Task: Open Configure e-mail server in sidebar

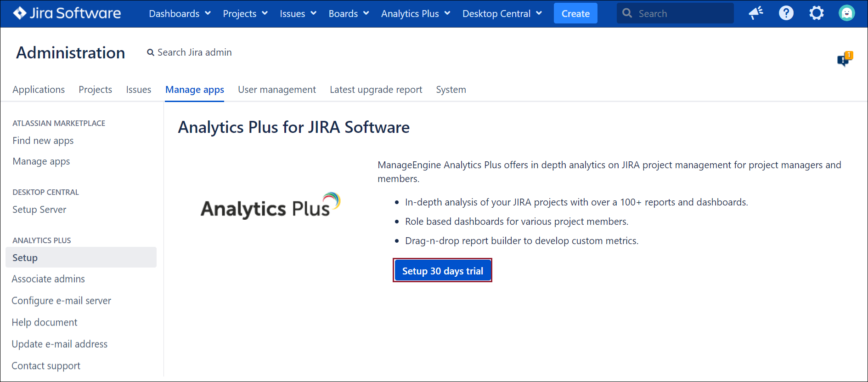Action: [x=61, y=301]
